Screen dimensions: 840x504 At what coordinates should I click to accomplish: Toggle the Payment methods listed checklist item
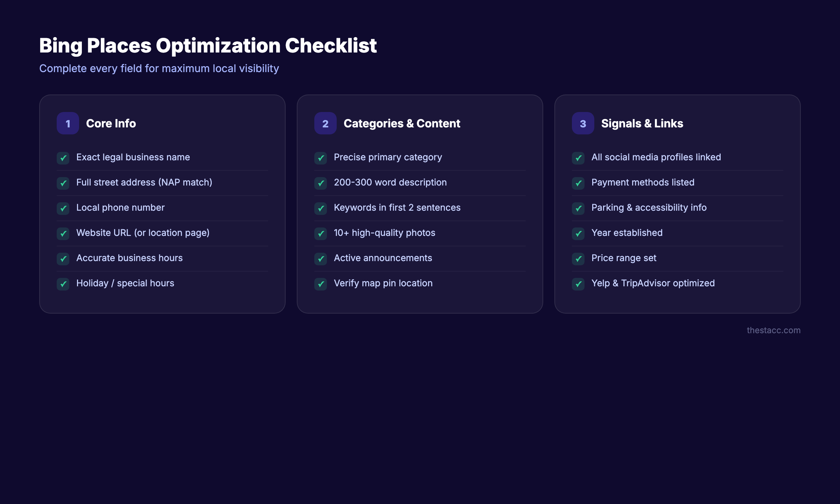pos(643,182)
